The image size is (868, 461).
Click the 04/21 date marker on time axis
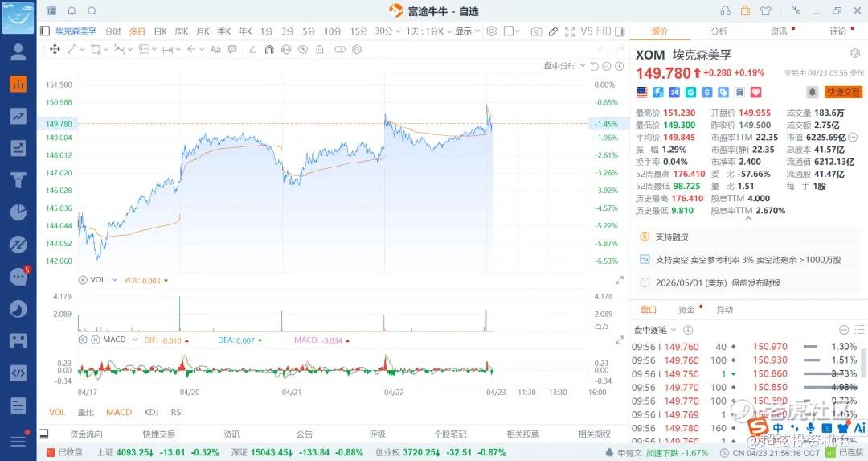[292, 393]
